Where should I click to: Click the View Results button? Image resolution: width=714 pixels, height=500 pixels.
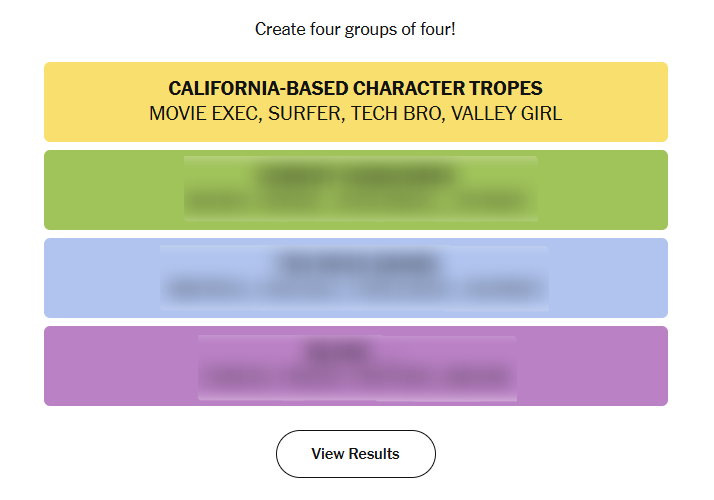[355, 454]
